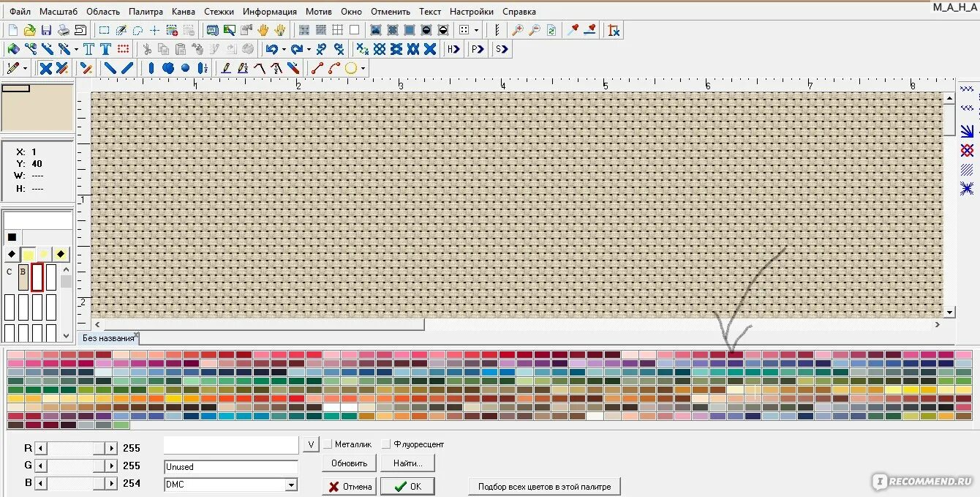
Task: Create a new pattern file
Action: (x=12, y=30)
